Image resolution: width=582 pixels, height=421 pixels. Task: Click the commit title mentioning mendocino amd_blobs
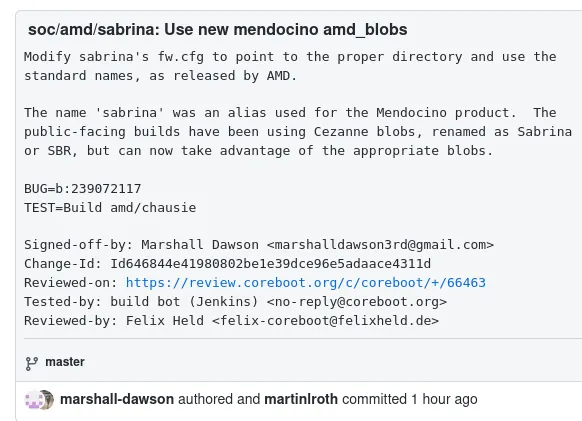[x=218, y=30]
